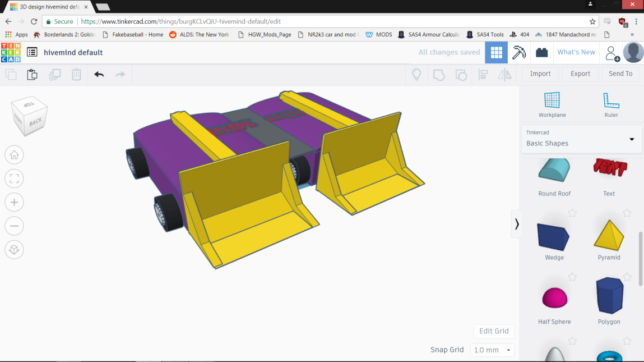This screenshot has width=644, height=362.
Task: Open the Blocks pickaxe mode
Action: point(519,52)
